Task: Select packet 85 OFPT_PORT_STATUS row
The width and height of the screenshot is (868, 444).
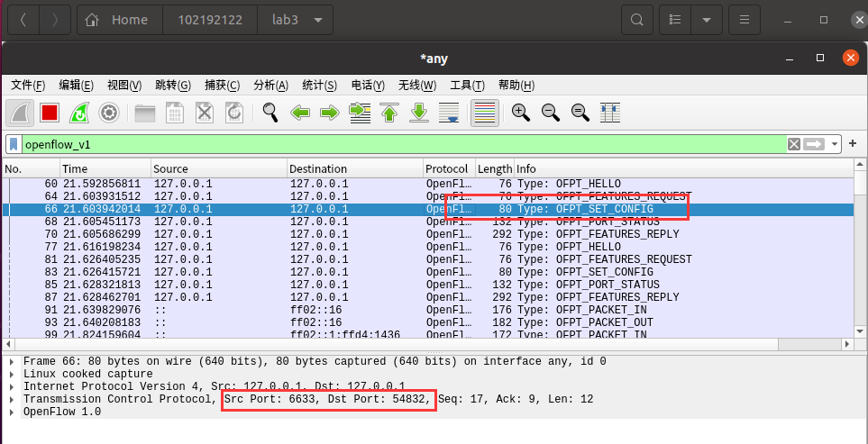Action: point(428,285)
